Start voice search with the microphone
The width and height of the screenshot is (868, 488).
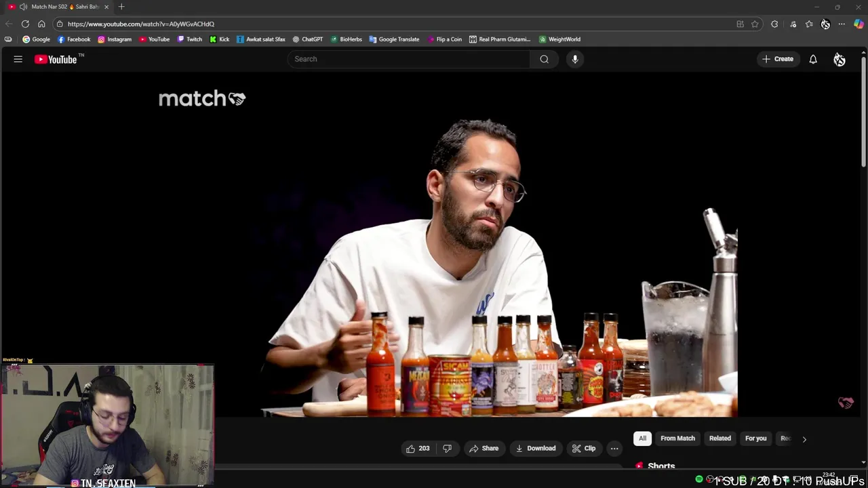click(x=575, y=59)
